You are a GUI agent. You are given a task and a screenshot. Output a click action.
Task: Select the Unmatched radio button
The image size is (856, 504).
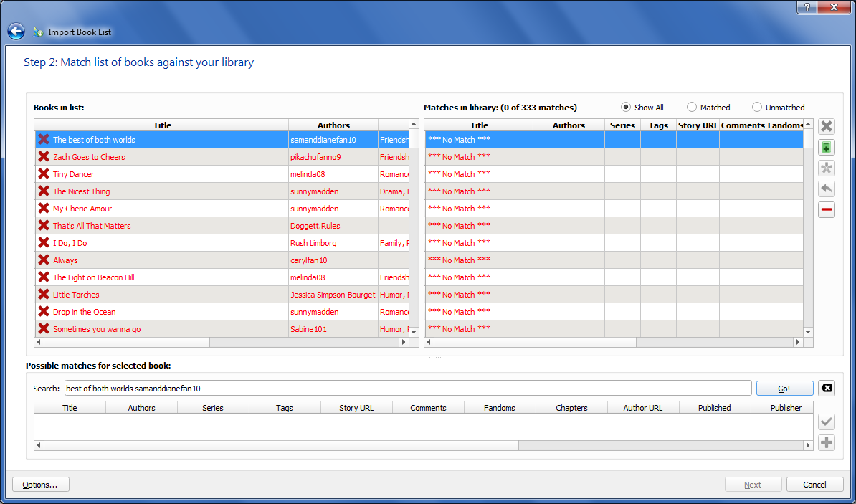pos(756,108)
